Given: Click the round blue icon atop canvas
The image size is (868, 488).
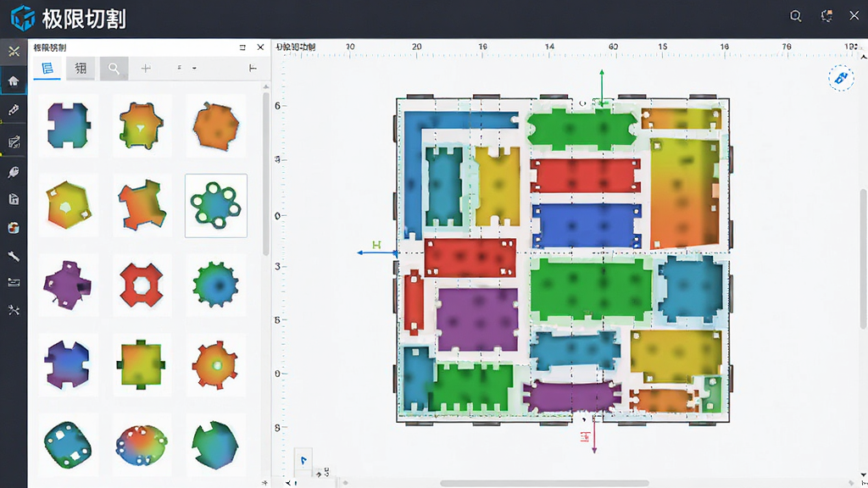Looking at the screenshot, I should point(841,78).
